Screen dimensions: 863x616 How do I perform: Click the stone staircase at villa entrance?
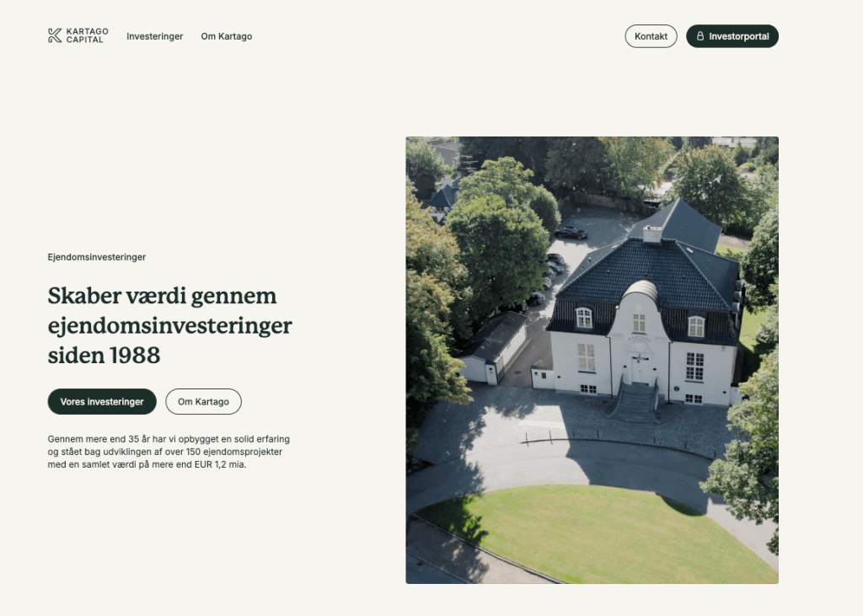[635, 402]
